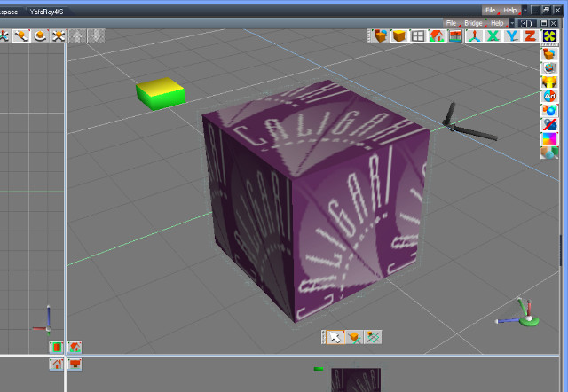Click the checkered sphere icon in right sidebar

[x=549, y=68]
